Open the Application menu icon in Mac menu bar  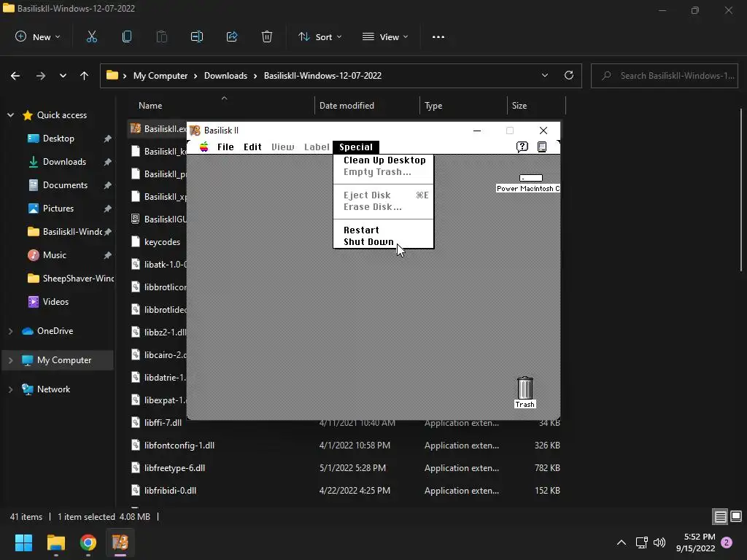(x=542, y=147)
